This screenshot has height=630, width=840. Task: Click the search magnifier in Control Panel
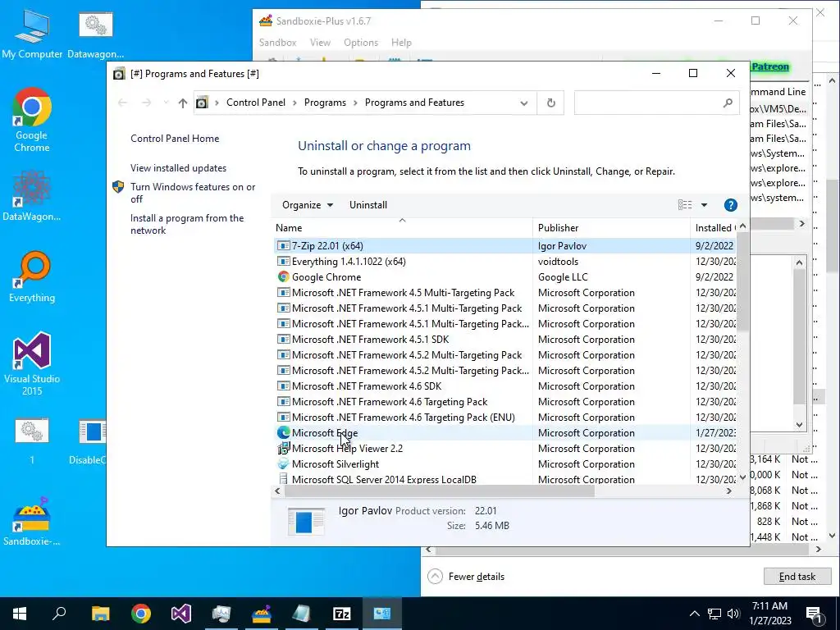pyautogui.click(x=728, y=103)
